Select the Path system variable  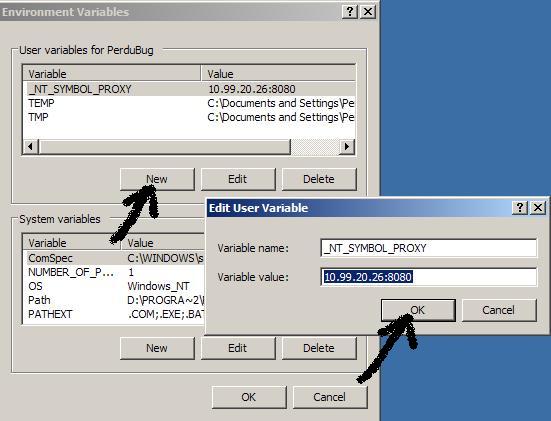[x=114, y=300]
